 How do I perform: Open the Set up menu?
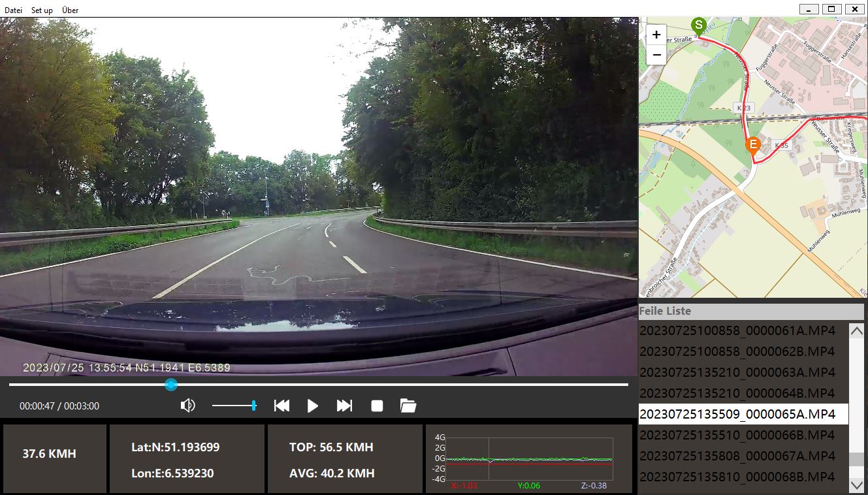pos(42,10)
